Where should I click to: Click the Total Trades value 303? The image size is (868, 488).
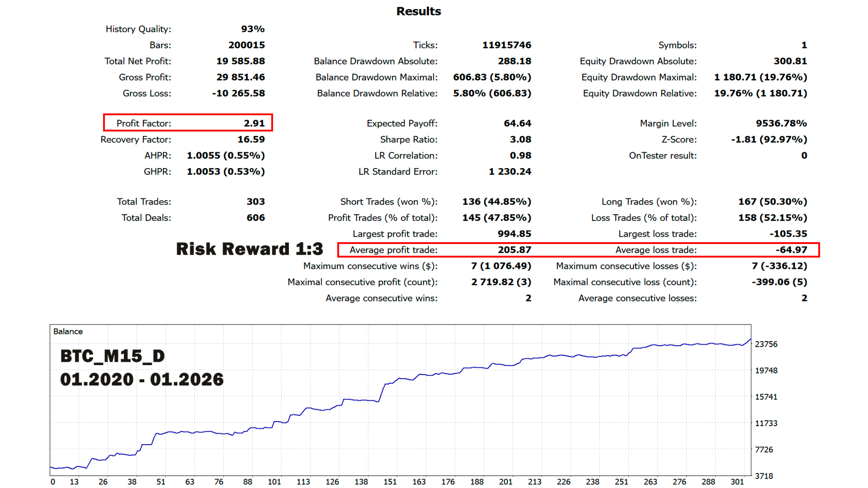click(255, 202)
